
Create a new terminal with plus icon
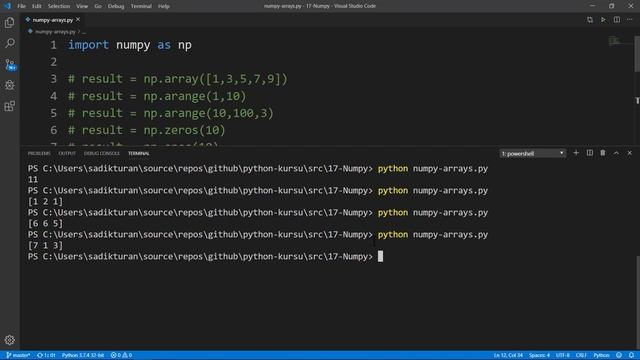click(576, 153)
